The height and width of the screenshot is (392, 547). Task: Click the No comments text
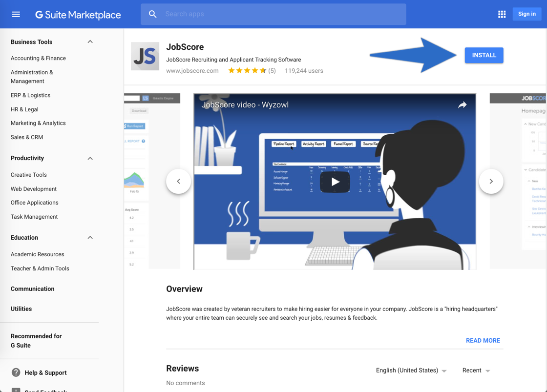(x=185, y=383)
